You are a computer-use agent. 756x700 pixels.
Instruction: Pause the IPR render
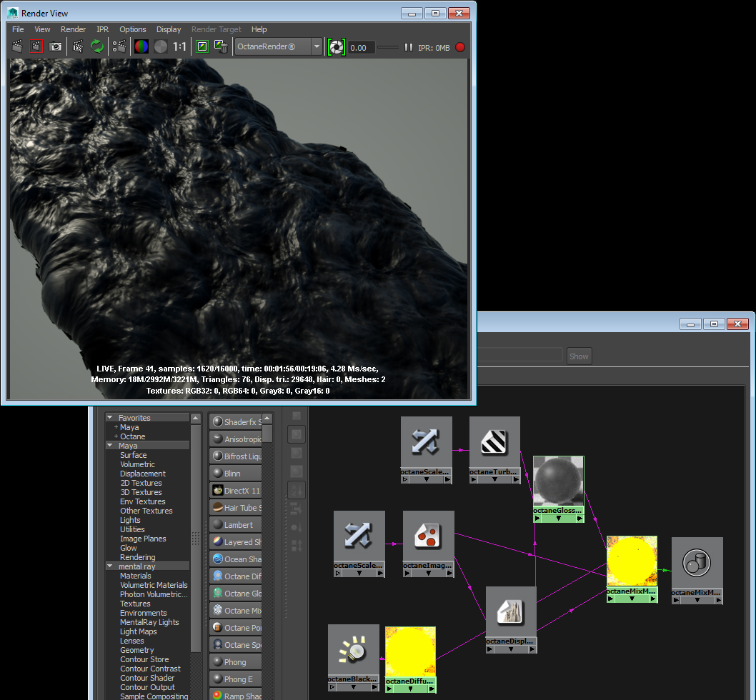(409, 47)
